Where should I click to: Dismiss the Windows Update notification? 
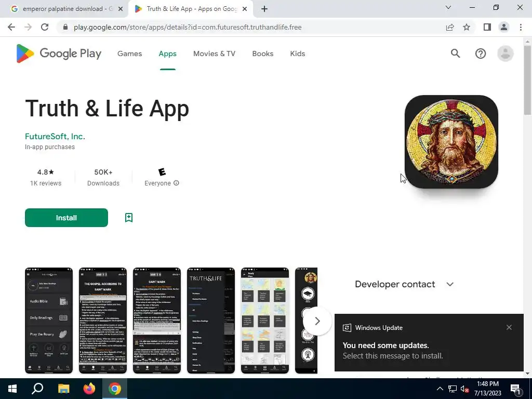pyautogui.click(x=509, y=327)
